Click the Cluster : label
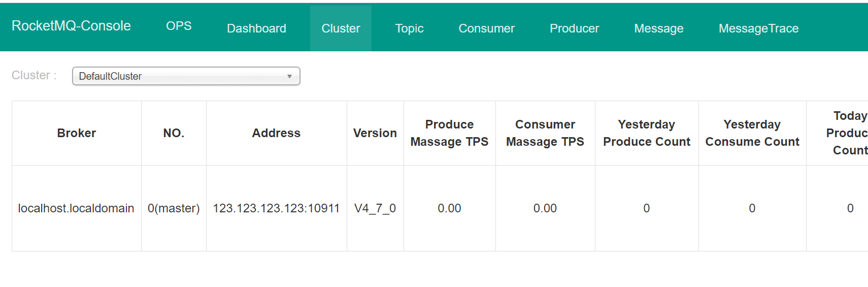The height and width of the screenshot is (287, 868). point(34,75)
